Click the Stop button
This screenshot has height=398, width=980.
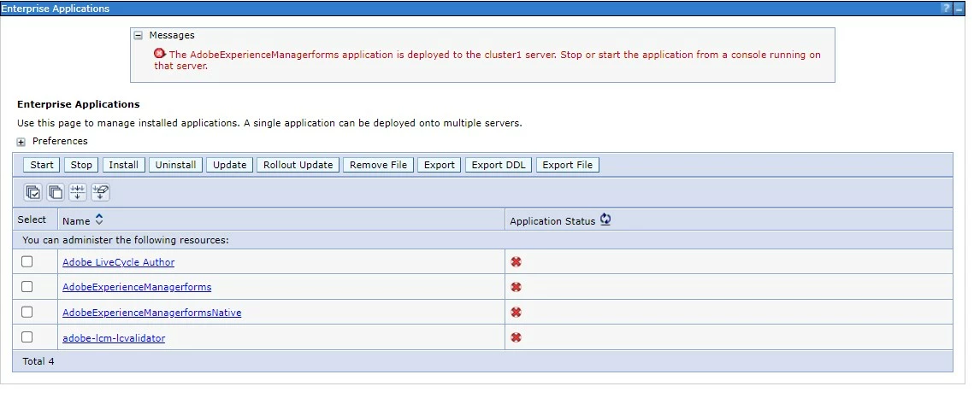(81, 165)
